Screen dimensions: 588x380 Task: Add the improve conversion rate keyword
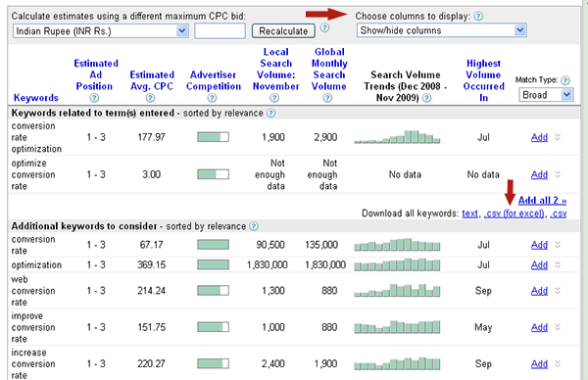click(539, 327)
